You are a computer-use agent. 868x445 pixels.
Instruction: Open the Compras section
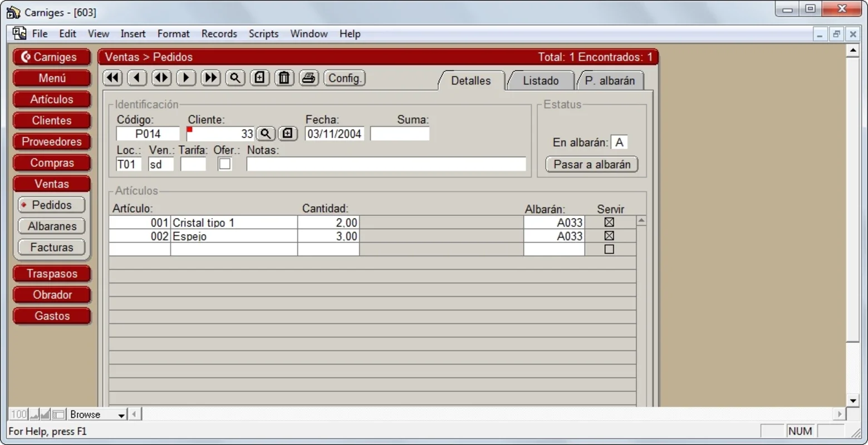pos(52,162)
